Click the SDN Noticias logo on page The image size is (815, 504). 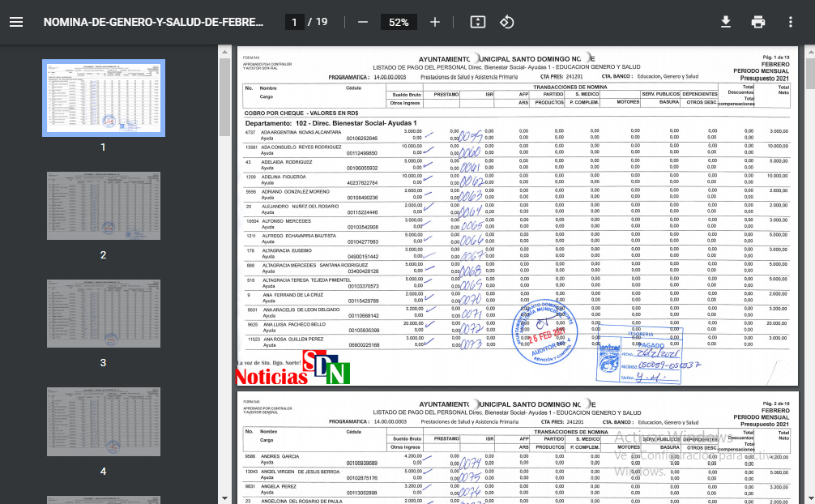(292, 370)
